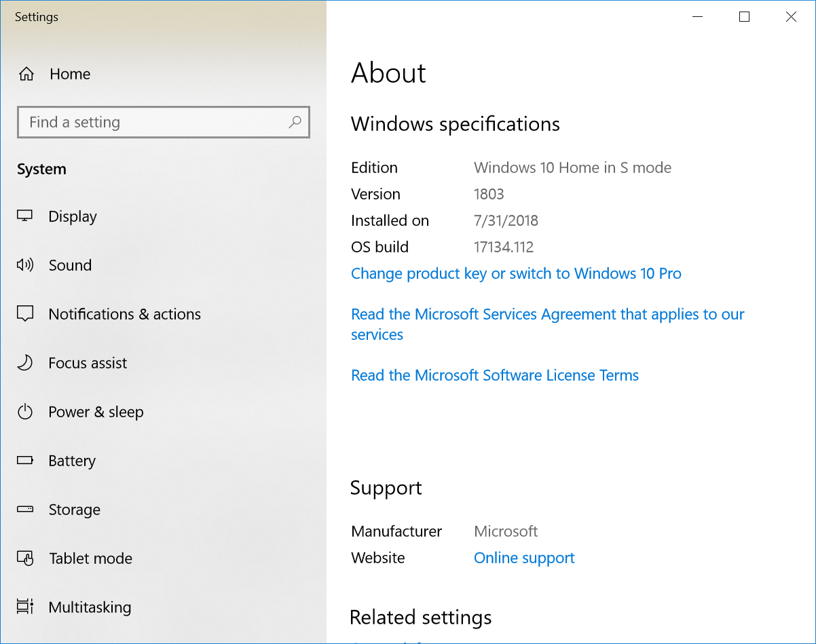Maximize the Settings window
This screenshot has width=816, height=644.
point(744,17)
